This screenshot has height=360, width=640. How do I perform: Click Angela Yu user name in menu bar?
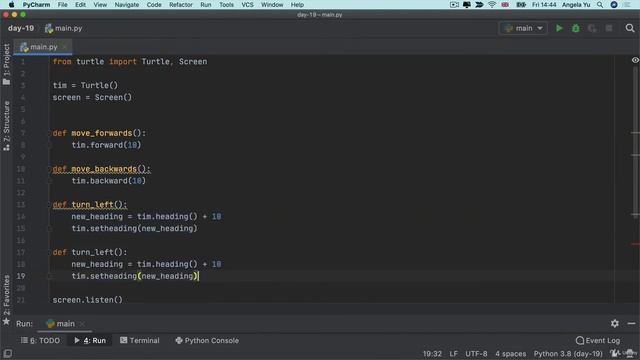coord(576,5)
